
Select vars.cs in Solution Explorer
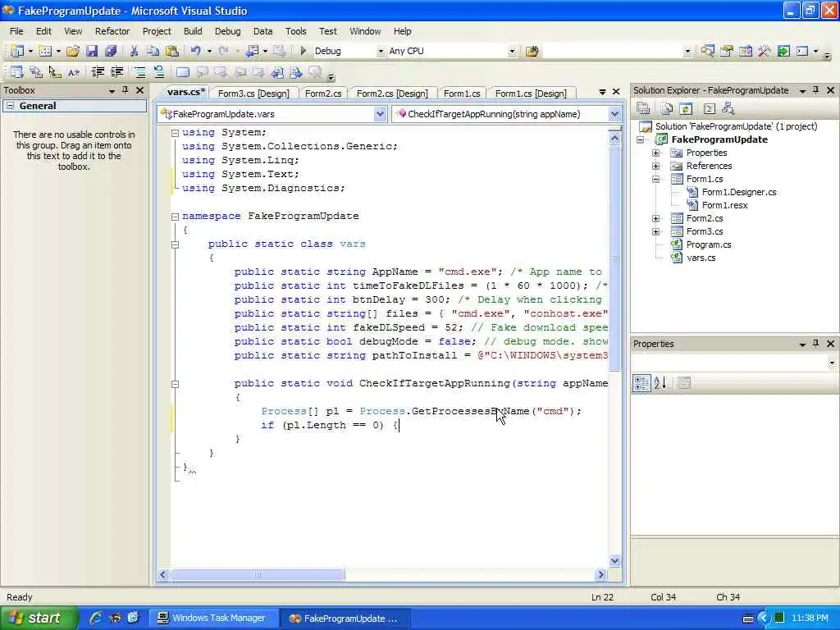coord(701,258)
